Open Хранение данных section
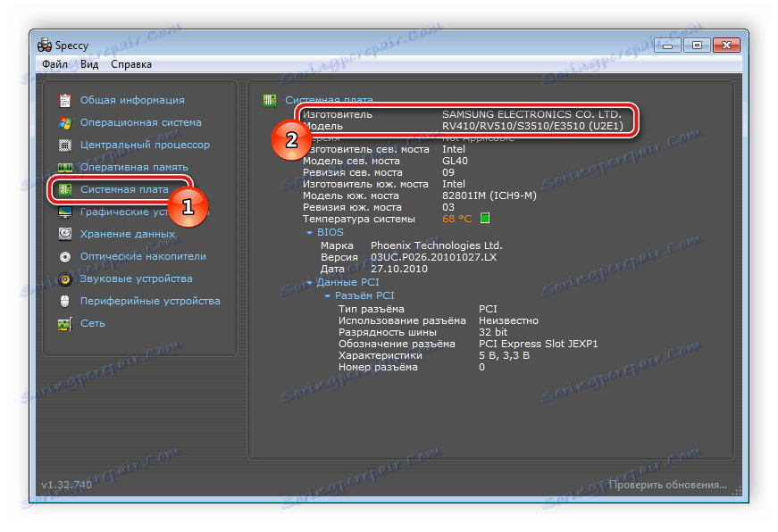Viewport: 778px width, 532px height. (x=128, y=234)
